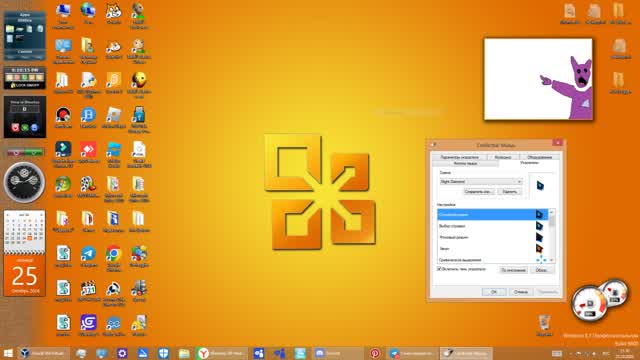This screenshot has width=640, height=360.
Task: Select 'Фоновый режим' pointer row
Action: pos(493,237)
